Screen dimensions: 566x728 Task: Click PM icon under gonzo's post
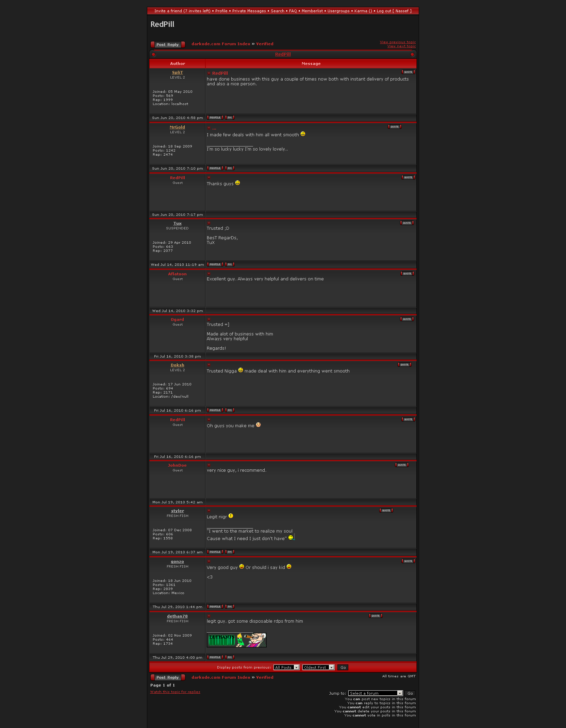[230, 607]
